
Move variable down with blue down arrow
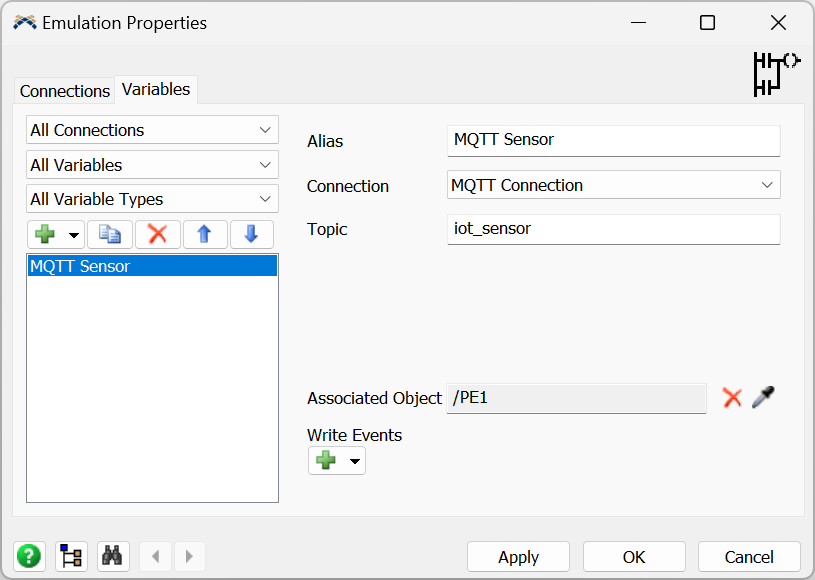coord(251,234)
